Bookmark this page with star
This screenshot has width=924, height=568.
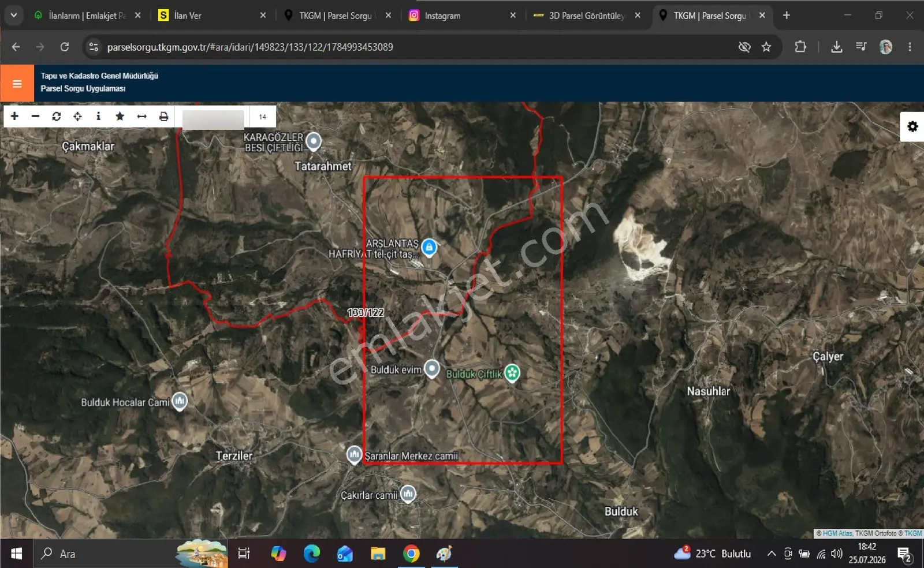[x=766, y=47]
